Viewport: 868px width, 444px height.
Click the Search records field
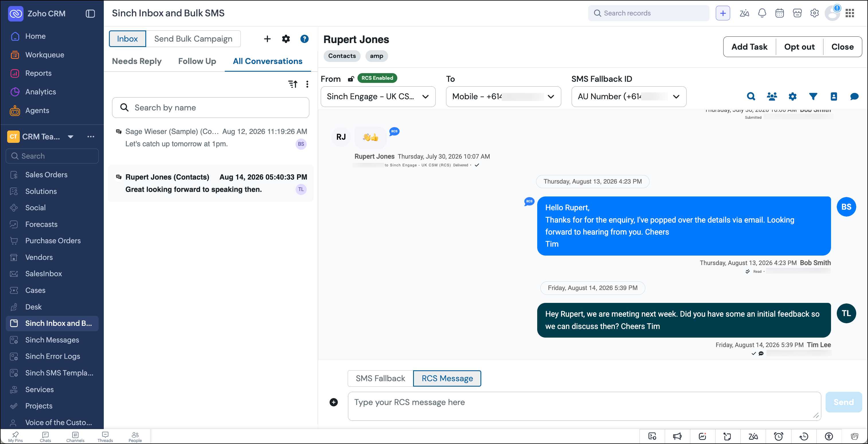649,13
